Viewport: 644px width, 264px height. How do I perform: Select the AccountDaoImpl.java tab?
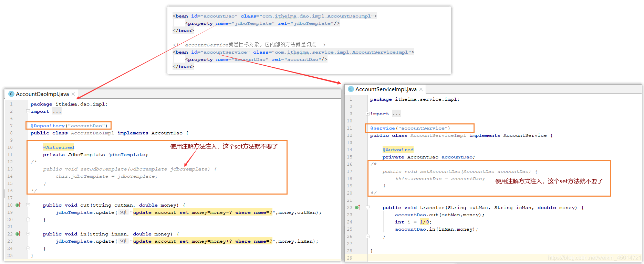42,94
